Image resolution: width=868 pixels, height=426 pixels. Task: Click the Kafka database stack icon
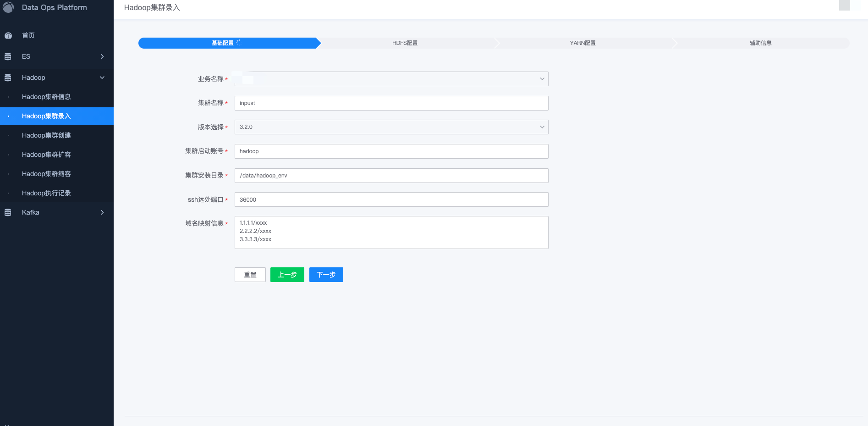pos(8,212)
